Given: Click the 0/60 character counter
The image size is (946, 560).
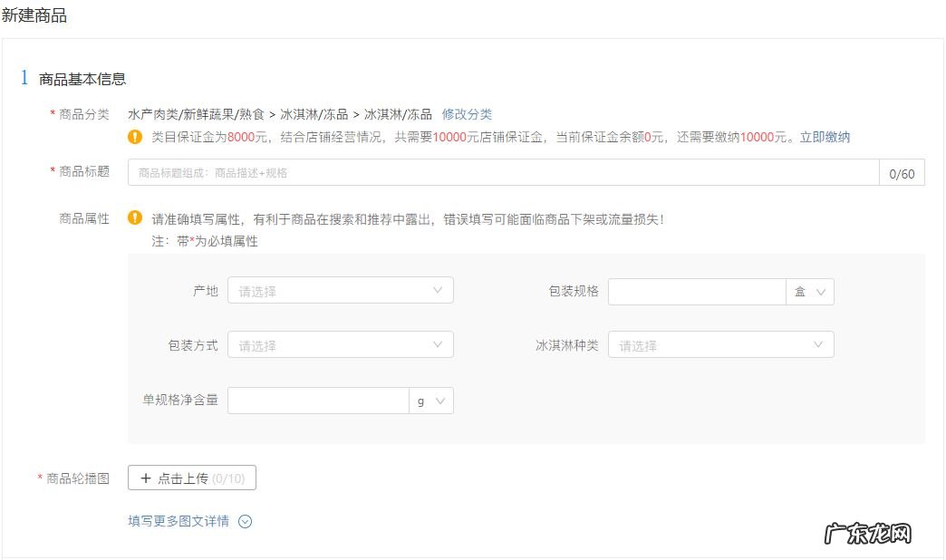Looking at the screenshot, I should [x=902, y=172].
